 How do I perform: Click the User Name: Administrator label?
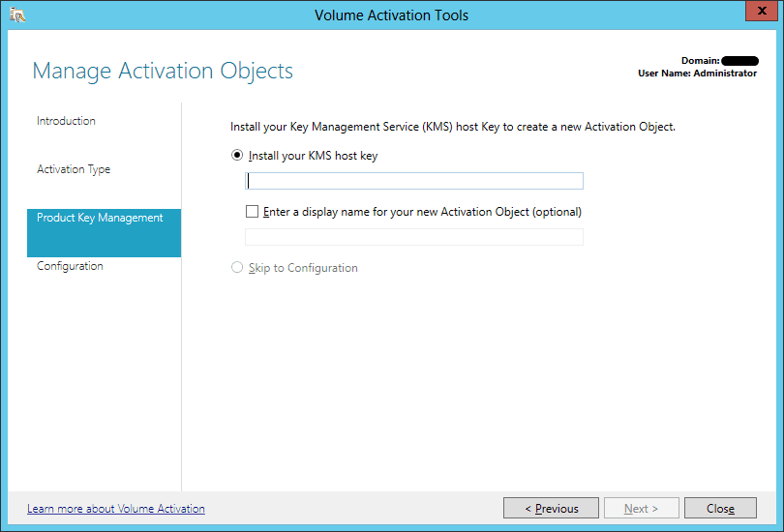(697, 74)
